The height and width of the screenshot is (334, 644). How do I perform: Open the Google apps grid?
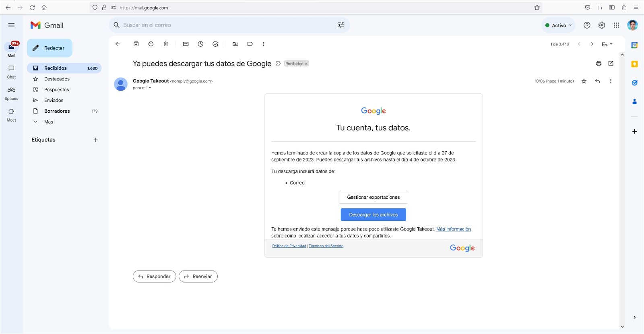[616, 25]
